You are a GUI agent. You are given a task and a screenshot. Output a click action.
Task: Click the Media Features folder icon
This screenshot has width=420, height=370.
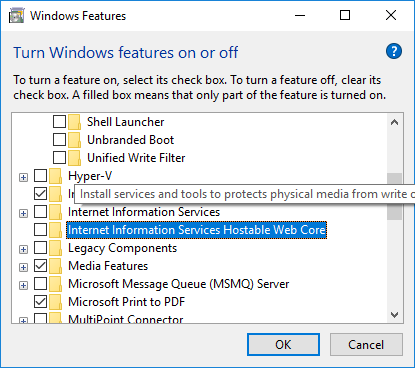point(56,266)
